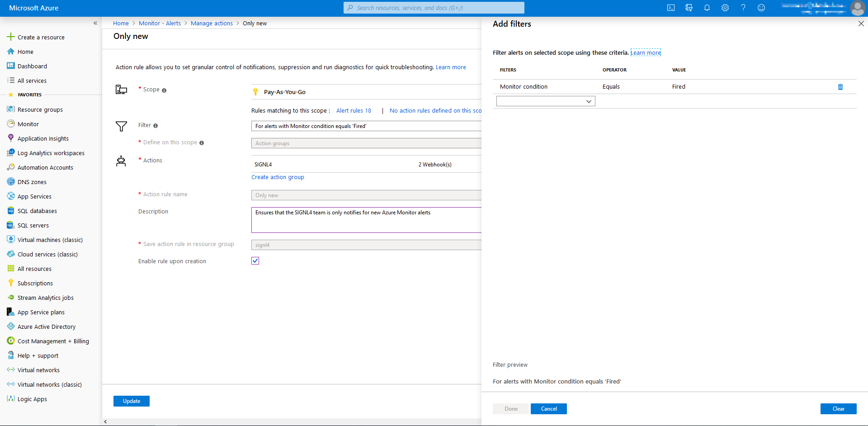Open the new filter dropdown in Add filters
This screenshot has width=868, height=426.
[x=546, y=101]
